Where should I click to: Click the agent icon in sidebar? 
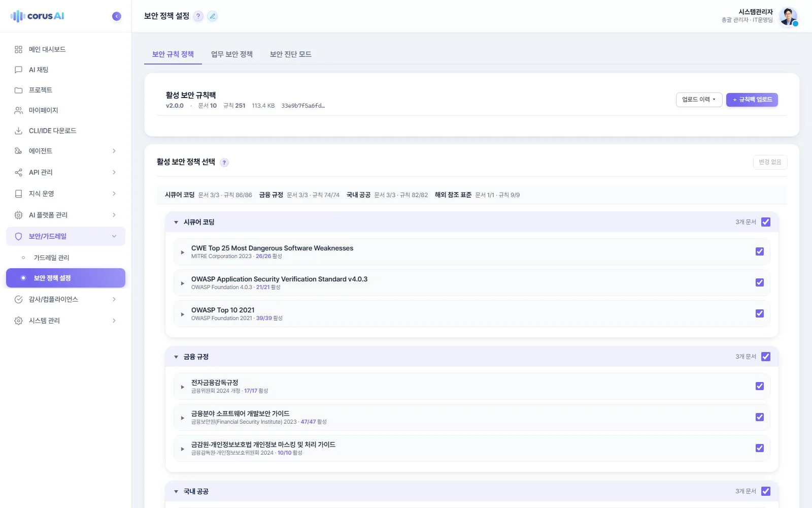click(19, 151)
